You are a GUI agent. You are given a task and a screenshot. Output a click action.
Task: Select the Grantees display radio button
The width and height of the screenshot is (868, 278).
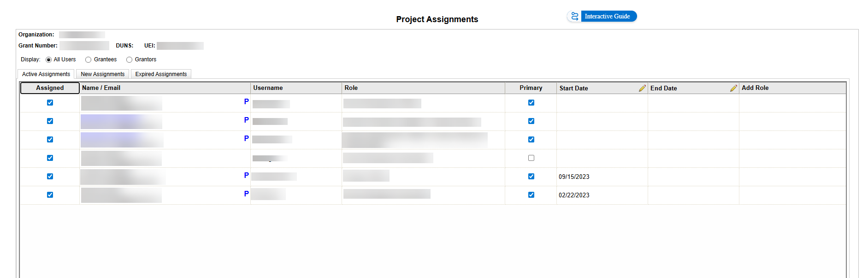coord(89,60)
